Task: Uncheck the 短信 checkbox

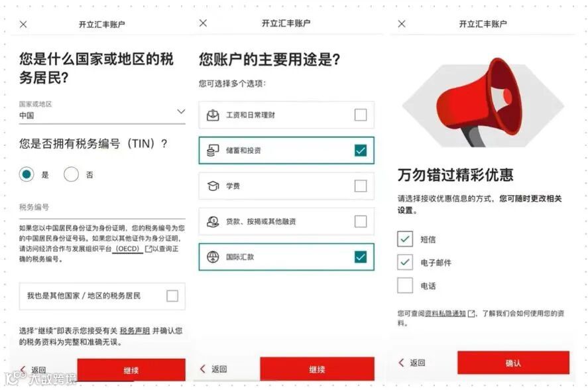Action: [x=405, y=239]
